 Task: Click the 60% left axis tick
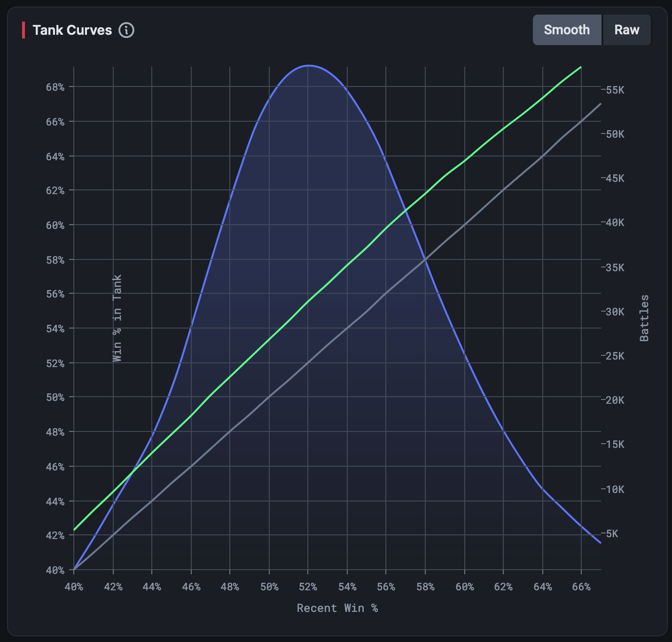point(55,225)
